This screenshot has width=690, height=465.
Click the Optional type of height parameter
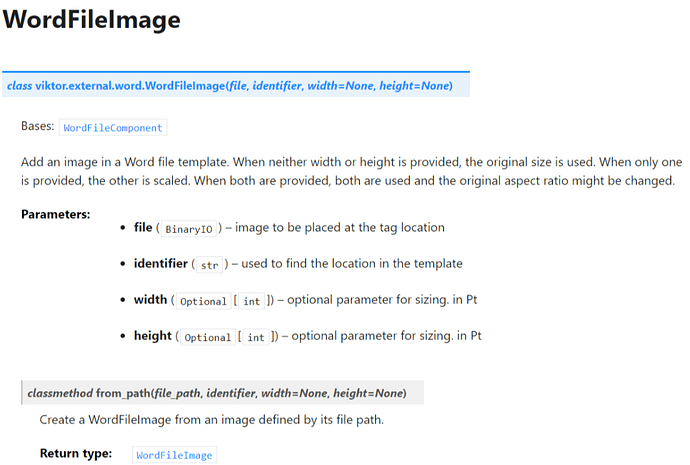click(208, 337)
